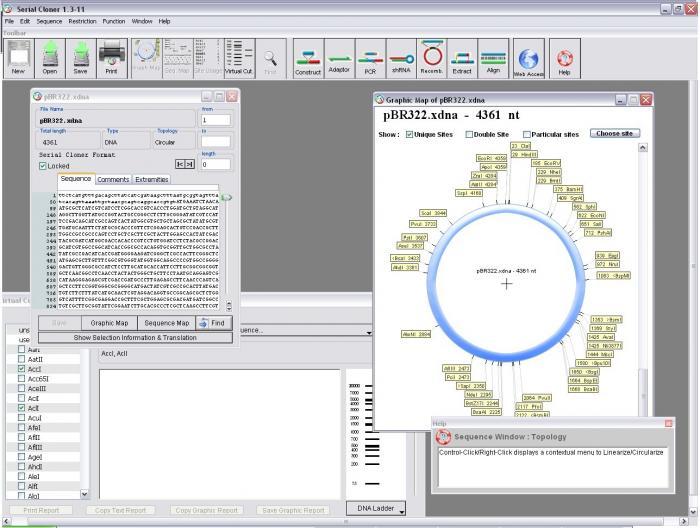
Task: Open the Construct tool
Action: tap(308, 58)
